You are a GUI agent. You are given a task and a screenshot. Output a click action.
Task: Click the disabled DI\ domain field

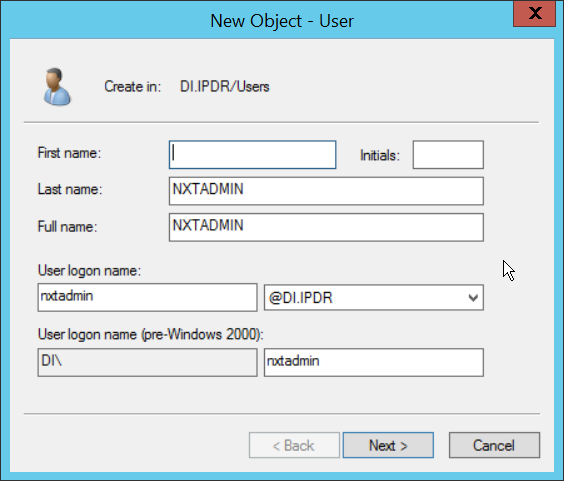147,362
